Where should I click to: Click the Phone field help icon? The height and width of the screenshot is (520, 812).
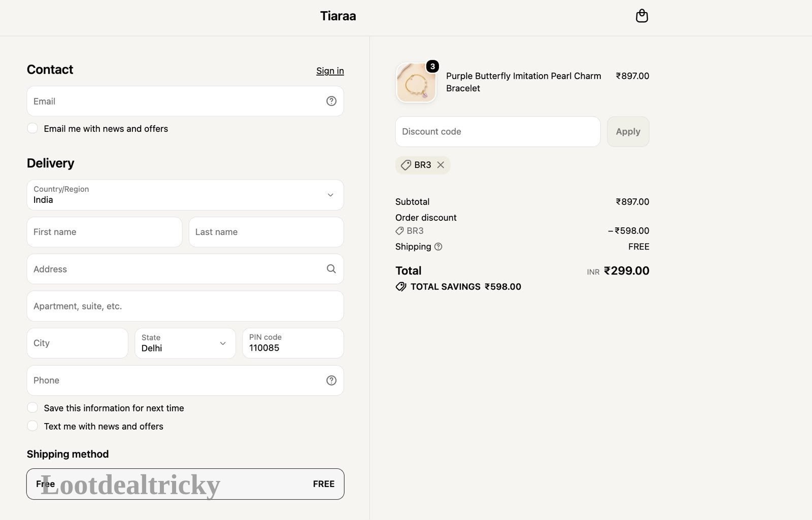click(x=331, y=380)
